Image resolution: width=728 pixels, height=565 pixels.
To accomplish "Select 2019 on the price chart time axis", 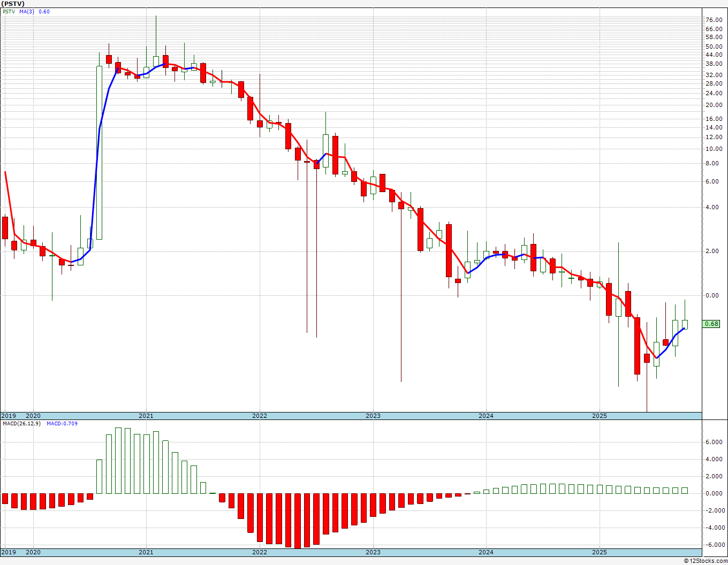I will [x=8, y=416].
